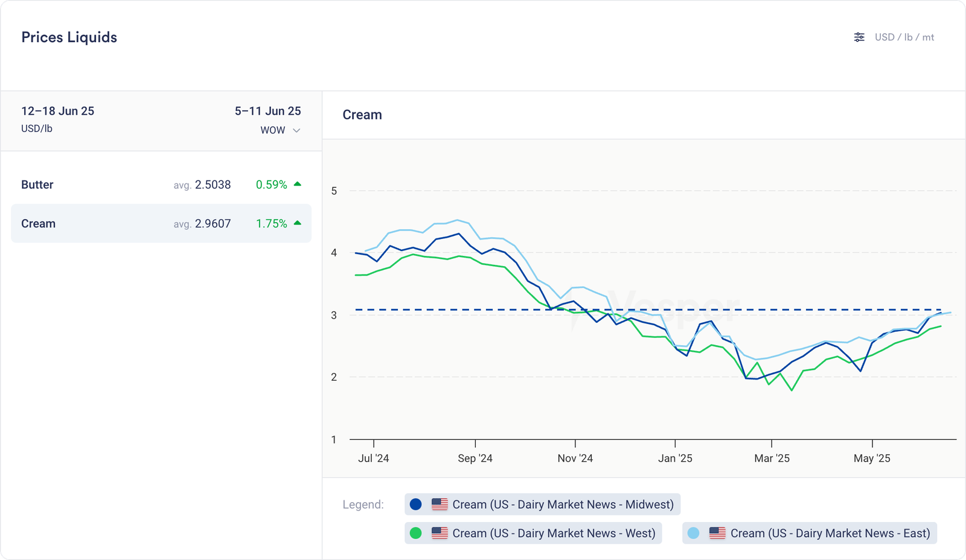Select the dark blue Midwest color swatch
The image size is (966, 560).
[415, 504]
